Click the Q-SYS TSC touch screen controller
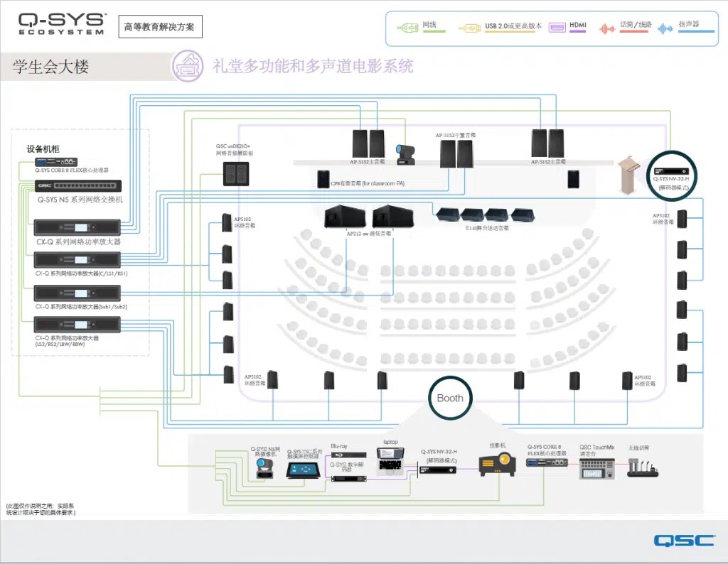The image size is (728, 564). (x=303, y=470)
